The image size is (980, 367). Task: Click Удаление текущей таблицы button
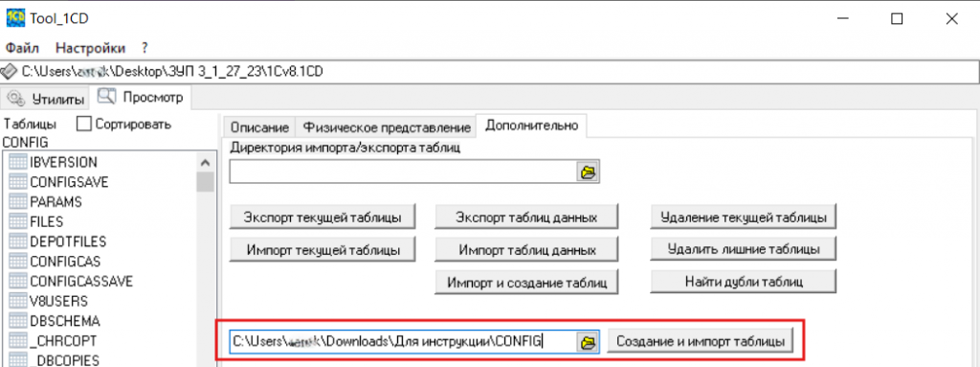point(743,218)
